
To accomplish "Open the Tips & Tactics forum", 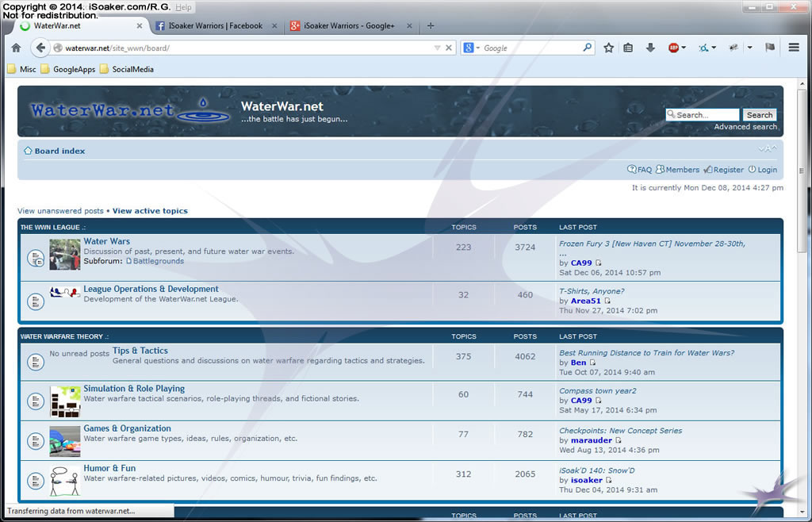I will click(140, 351).
